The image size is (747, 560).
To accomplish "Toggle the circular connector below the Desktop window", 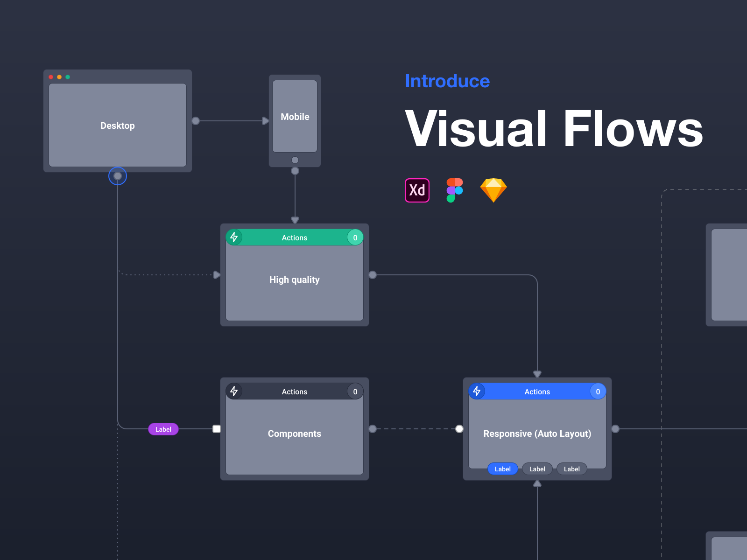I will pyautogui.click(x=117, y=176).
